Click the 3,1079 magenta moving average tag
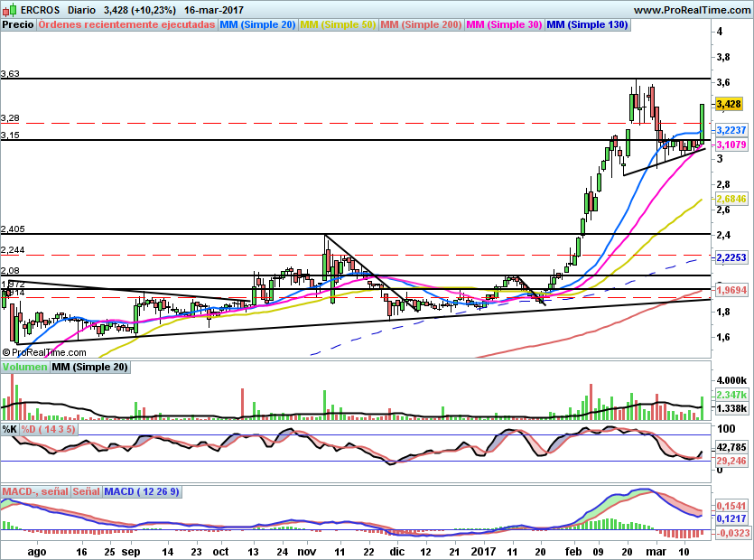This screenshot has height=560, width=754. (x=731, y=145)
